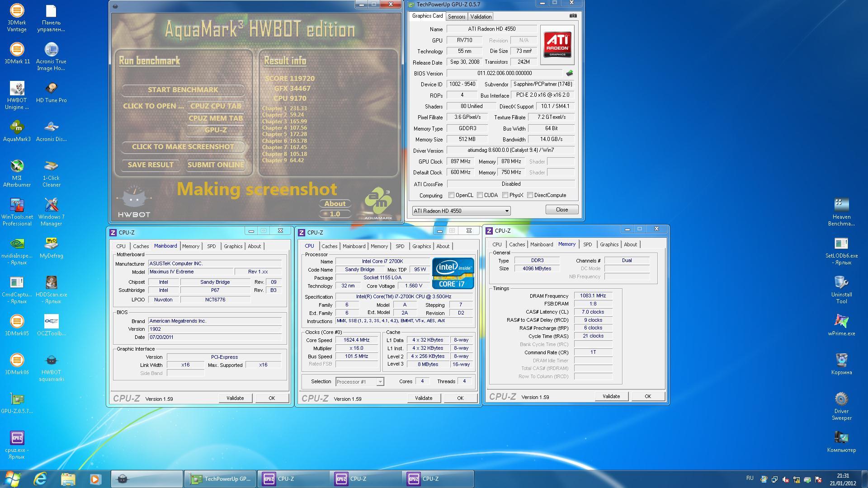Open HWBOT aquamark desktop icon
The width and height of the screenshot is (868, 488).
(x=51, y=367)
